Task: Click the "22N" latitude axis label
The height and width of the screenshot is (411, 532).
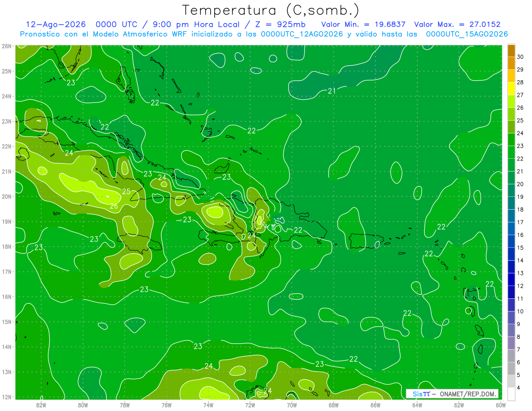Action: click(x=7, y=146)
